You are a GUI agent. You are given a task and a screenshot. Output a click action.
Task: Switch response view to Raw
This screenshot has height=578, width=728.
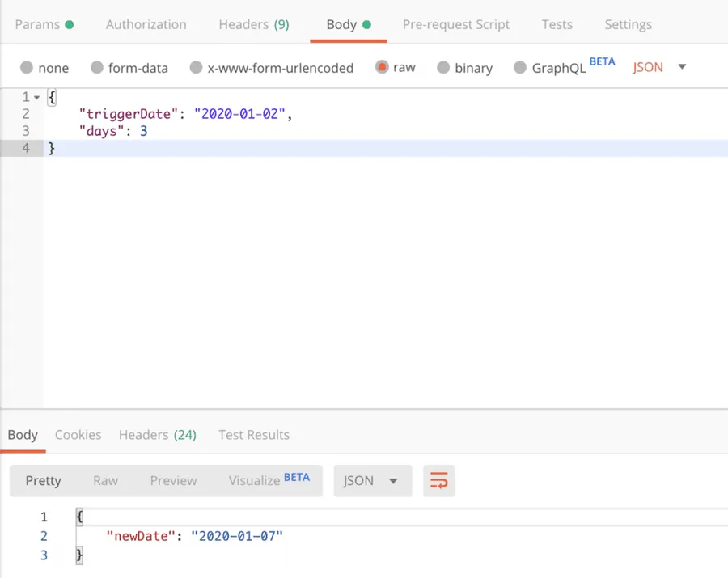[105, 481]
